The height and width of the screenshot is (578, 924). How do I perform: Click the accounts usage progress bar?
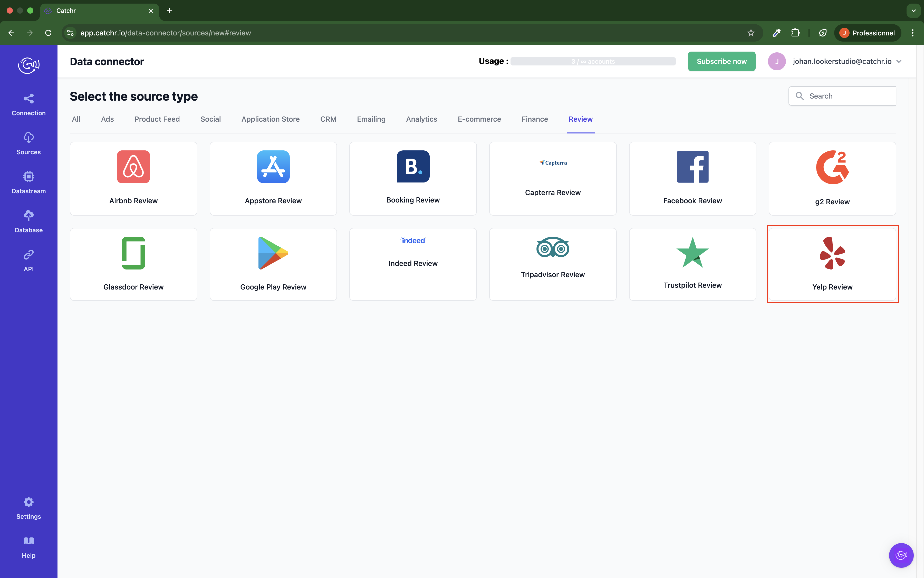click(593, 61)
